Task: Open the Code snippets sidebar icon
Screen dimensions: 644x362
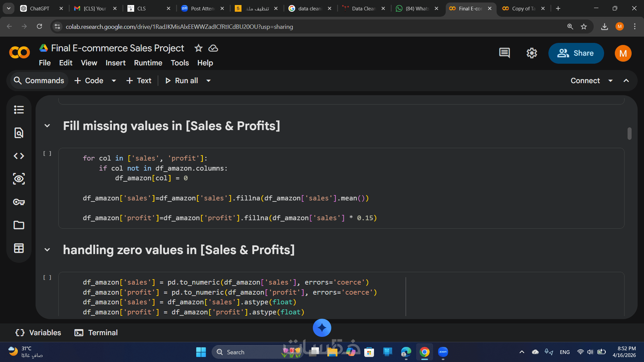Action: pyautogui.click(x=19, y=156)
